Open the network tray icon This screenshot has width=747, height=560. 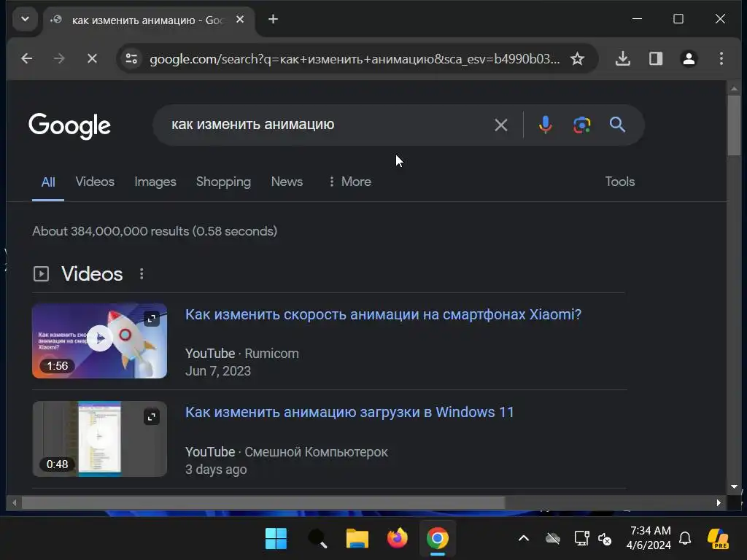point(581,539)
